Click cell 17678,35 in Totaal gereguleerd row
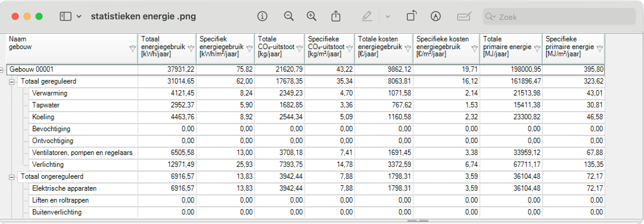644x224 pixels. 289,81
